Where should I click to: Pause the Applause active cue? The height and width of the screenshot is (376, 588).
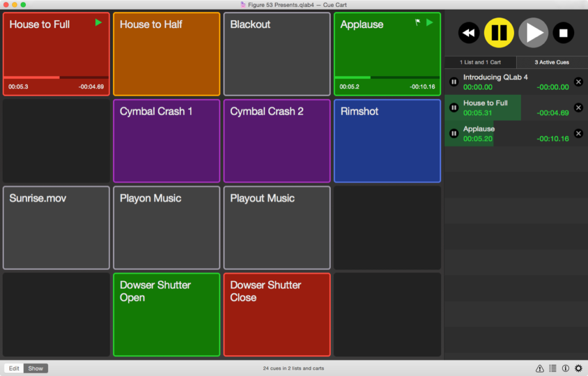click(454, 133)
